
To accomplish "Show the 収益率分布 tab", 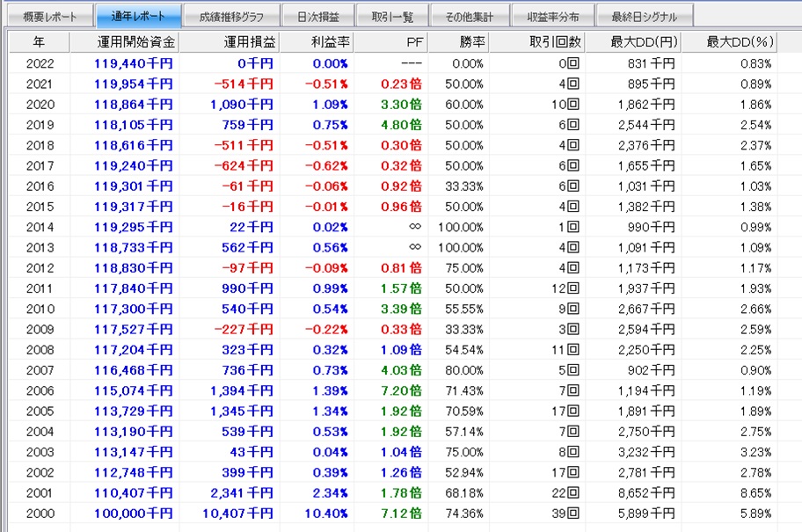I will tap(553, 17).
